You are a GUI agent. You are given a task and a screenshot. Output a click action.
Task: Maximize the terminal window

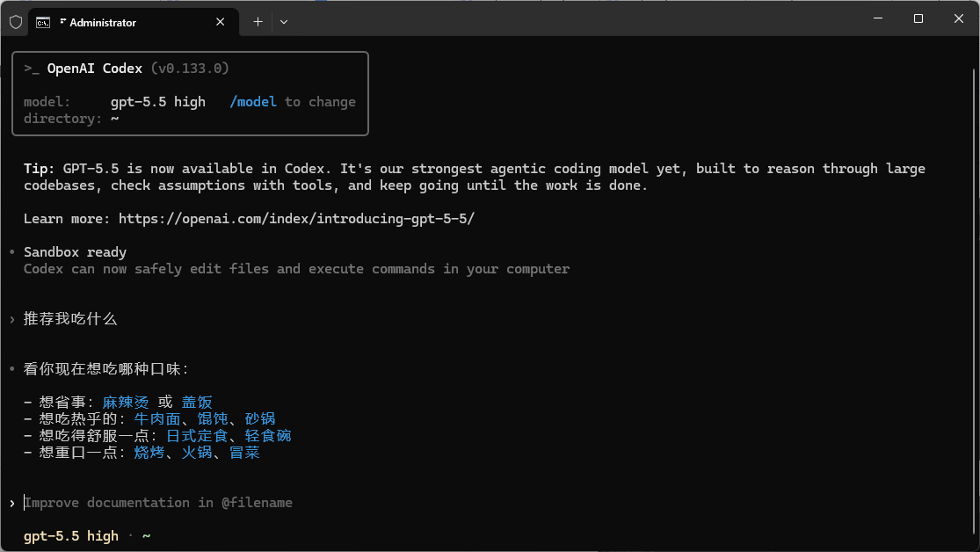click(918, 18)
